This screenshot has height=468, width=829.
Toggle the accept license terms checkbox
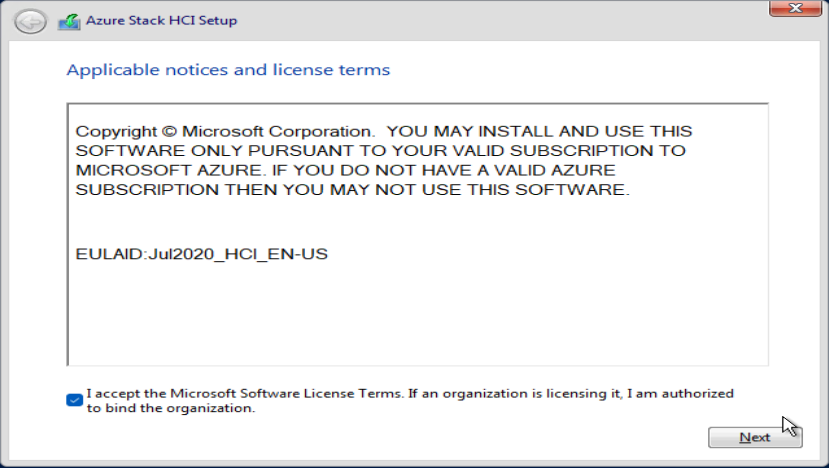click(x=74, y=400)
